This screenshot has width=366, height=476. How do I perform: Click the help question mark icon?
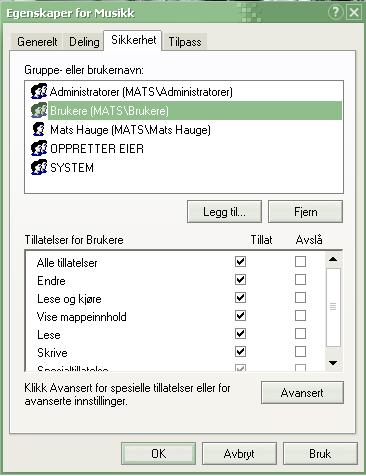335,12
